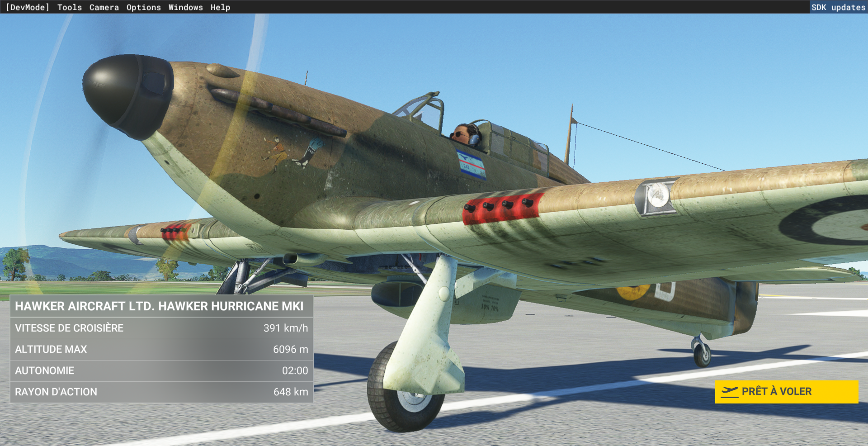868x446 pixels.
Task: Click the 6096 m altitude value
Action: [291, 349]
